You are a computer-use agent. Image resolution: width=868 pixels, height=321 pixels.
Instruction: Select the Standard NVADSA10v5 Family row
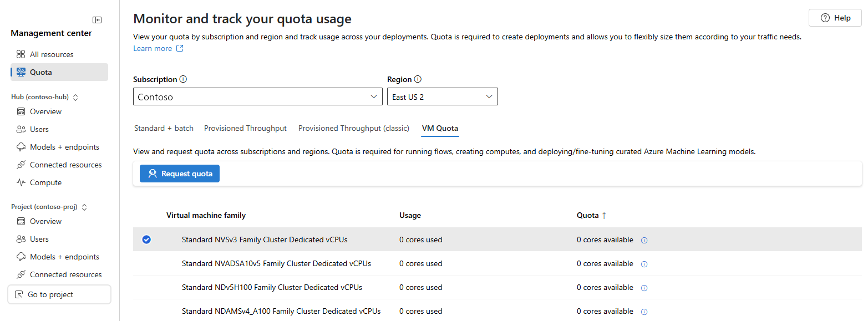pos(276,263)
